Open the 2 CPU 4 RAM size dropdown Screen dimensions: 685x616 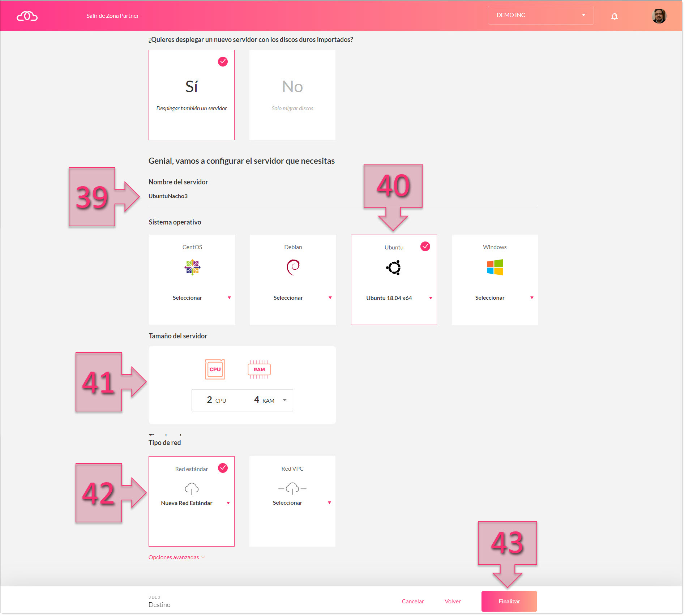pyautogui.click(x=242, y=400)
